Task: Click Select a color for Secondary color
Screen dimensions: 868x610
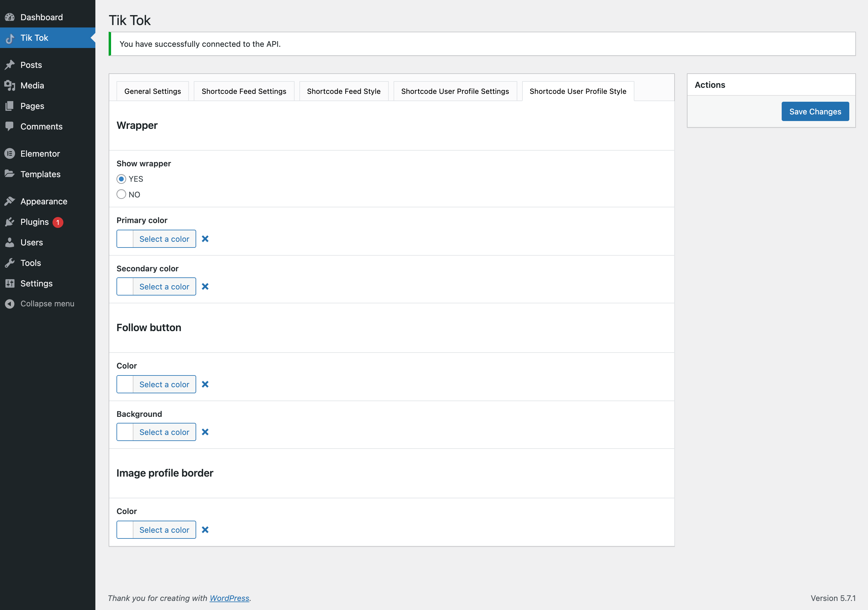Action: click(x=164, y=286)
